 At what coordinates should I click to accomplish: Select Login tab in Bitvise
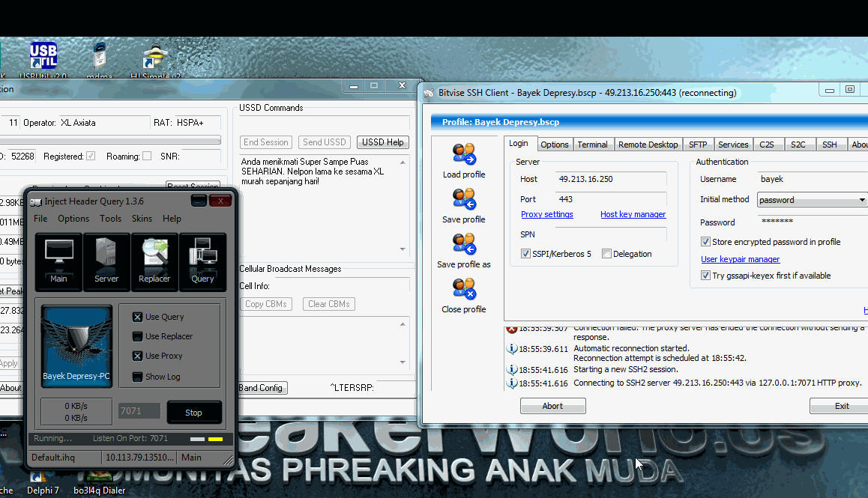[x=519, y=143]
